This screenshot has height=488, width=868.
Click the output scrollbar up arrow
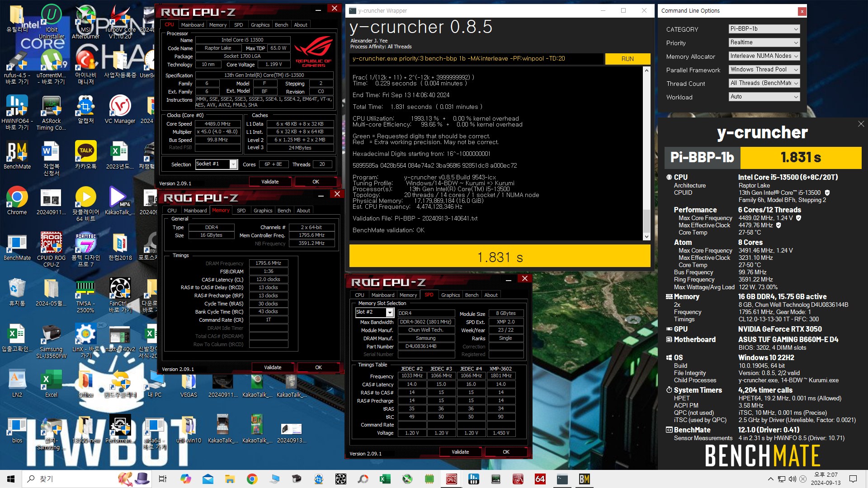pos(646,70)
